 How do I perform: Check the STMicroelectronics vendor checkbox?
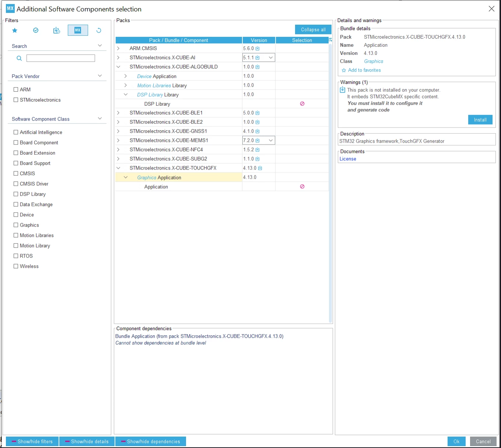16,100
